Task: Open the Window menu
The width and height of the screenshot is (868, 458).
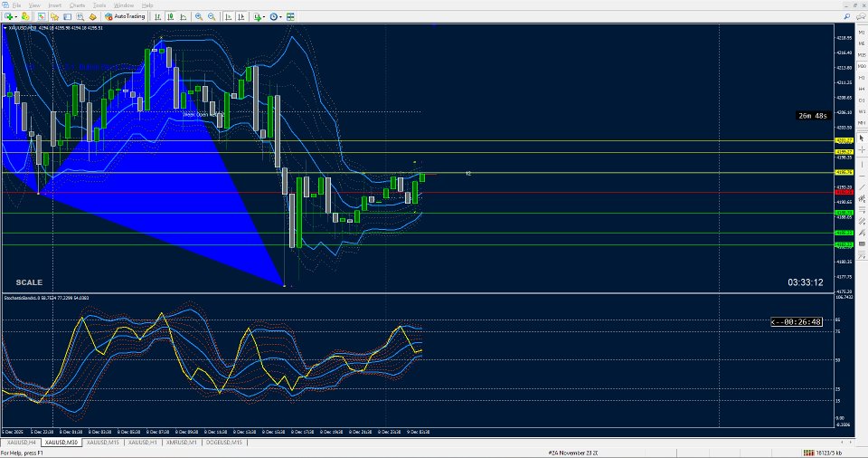Action: (x=124, y=5)
